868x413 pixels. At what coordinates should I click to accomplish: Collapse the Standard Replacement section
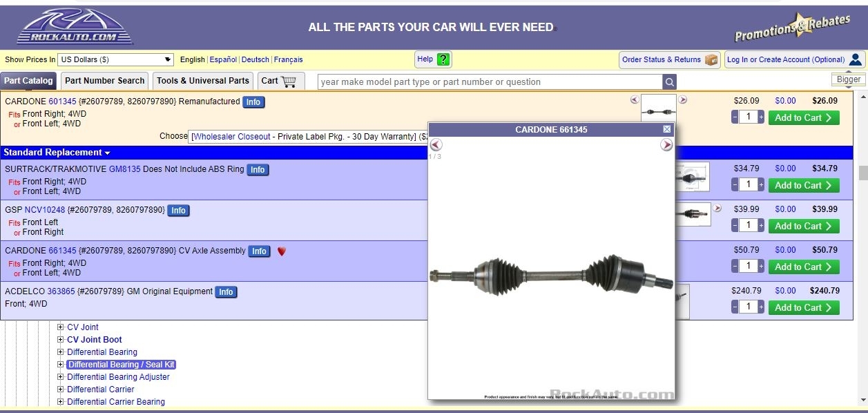tap(57, 153)
